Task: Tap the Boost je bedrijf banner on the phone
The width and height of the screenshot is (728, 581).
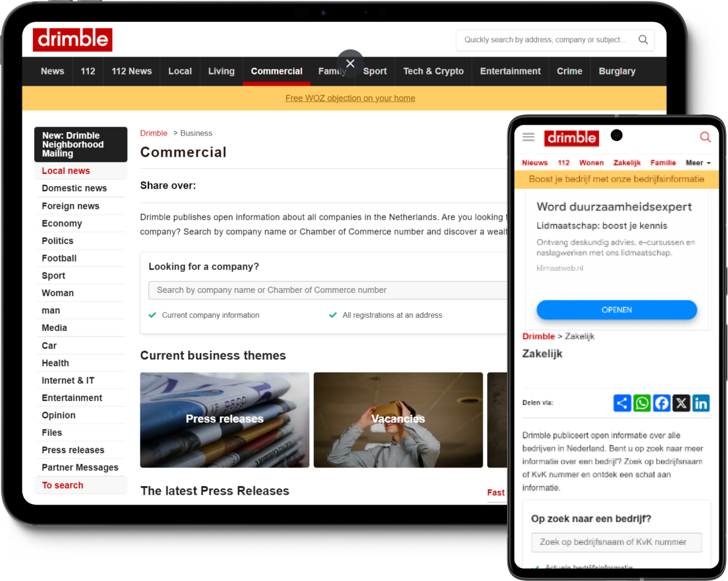Action: tap(617, 179)
